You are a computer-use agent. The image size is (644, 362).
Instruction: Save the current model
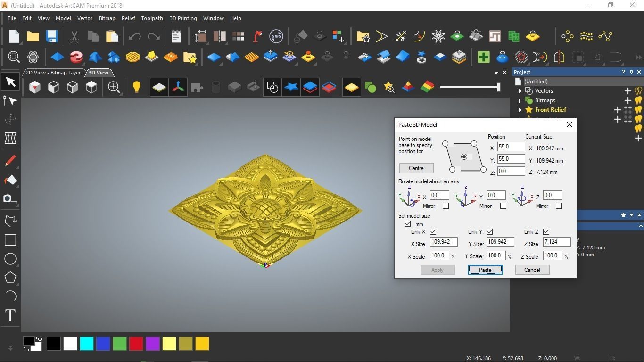click(x=52, y=36)
